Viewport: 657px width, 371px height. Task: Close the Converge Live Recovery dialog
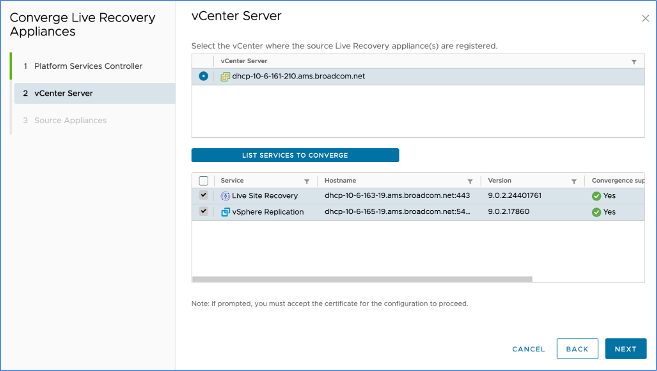(645, 18)
